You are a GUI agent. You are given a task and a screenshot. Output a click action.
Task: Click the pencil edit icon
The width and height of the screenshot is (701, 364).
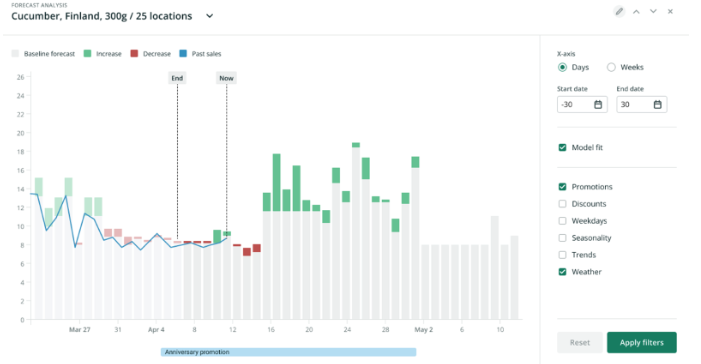pyautogui.click(x=619, y=12)
